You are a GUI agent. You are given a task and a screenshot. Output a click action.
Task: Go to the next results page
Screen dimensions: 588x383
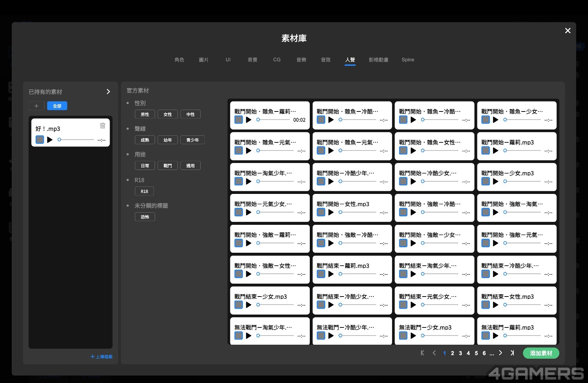501,353
